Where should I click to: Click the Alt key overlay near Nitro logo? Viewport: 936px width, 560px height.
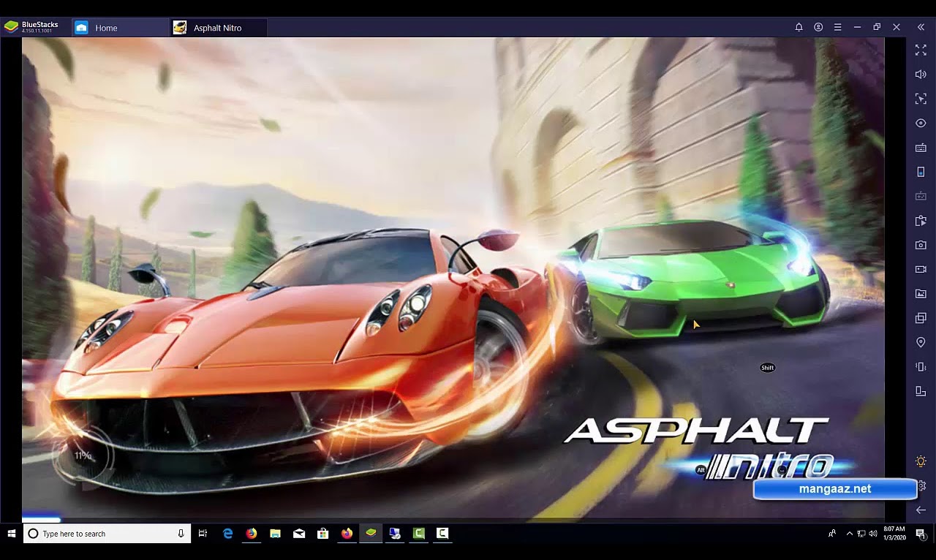pos(701,470)
